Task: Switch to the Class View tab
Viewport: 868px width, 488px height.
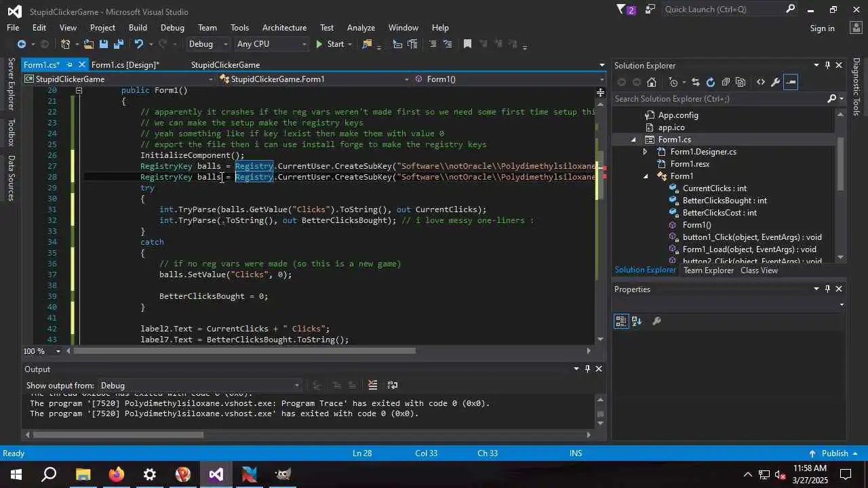Action: [759, 270]
